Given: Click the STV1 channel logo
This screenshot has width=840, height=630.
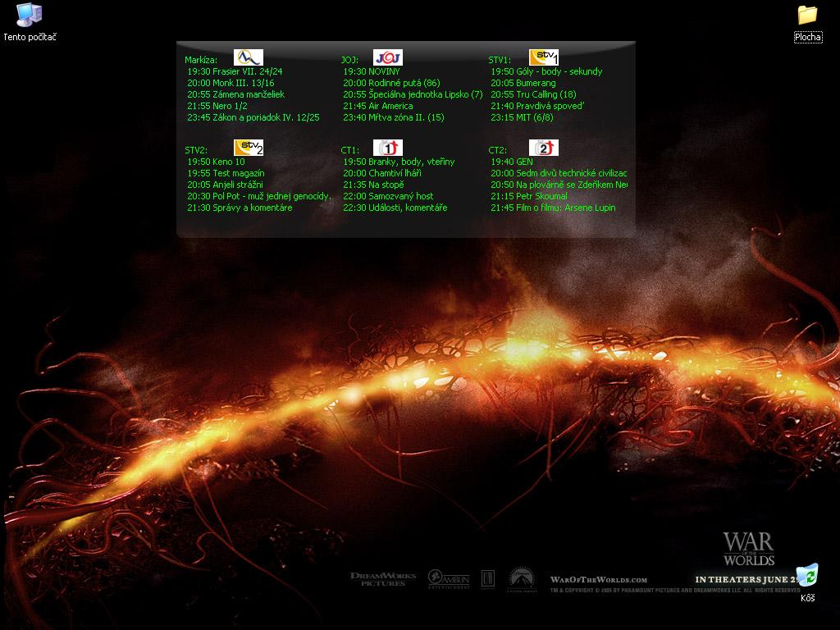Looking at the screenshot, I should pyautogui.click(x=544, y=57).
